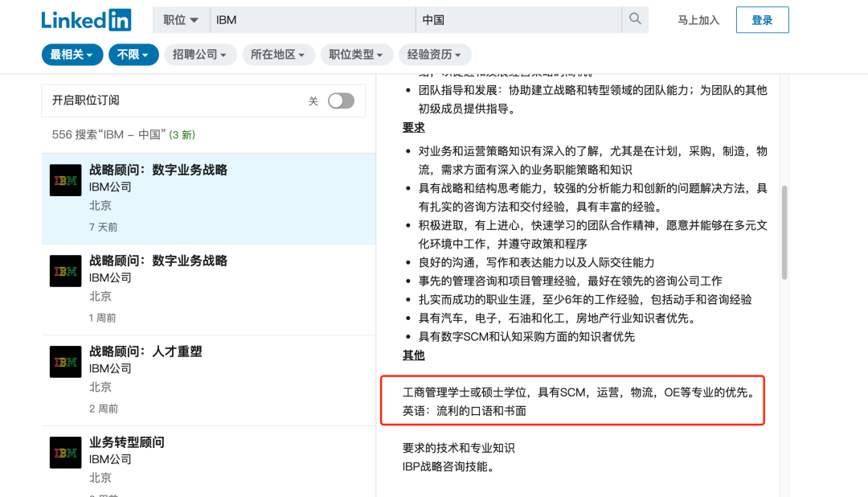
Task: Focus the 中国 location search field
Action: point(518,20)
